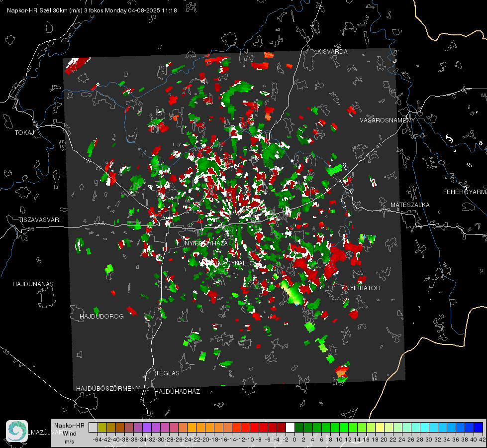
Task: Click the FEHÉRGYARMAT label at right edge
Action: [465, 192]
